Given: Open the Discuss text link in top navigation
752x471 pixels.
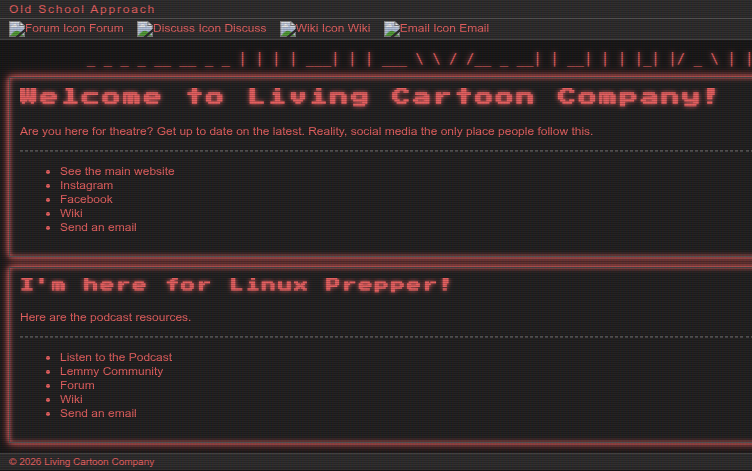Looking at the screenshot, I should coord(245,28).
